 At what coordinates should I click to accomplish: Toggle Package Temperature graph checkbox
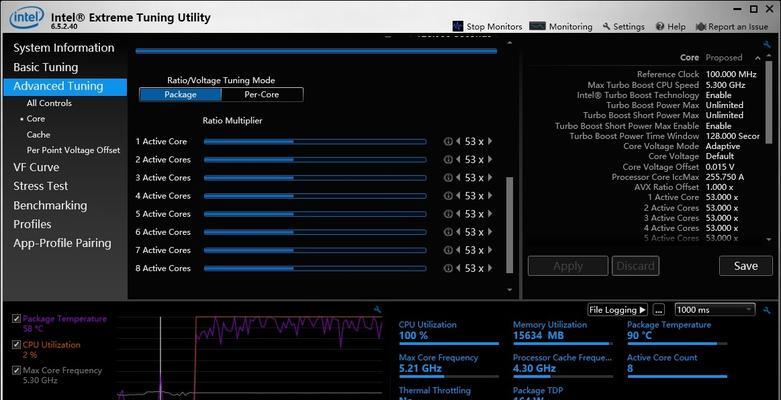pos(16,319)
